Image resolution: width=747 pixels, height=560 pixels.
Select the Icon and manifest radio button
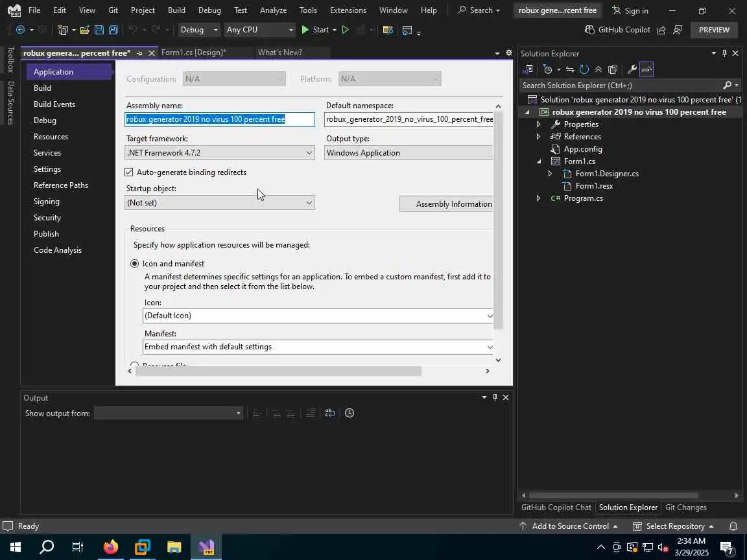click(135, 263)
